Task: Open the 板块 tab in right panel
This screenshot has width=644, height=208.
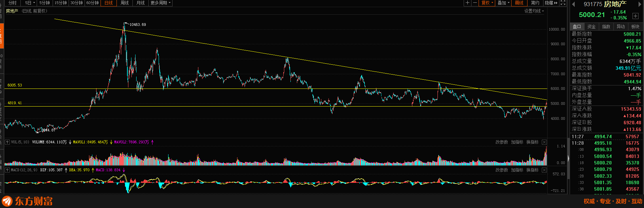Action: click(x=635, y=27)
